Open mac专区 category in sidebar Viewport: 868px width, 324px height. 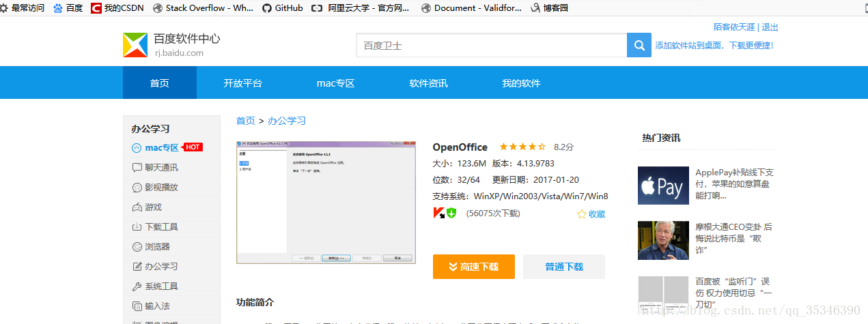[x=154, y=147]
